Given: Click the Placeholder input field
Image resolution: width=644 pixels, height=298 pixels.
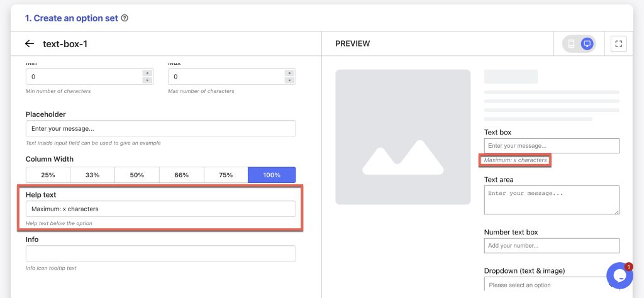Looking at the screenshot, I should (160, 128).
